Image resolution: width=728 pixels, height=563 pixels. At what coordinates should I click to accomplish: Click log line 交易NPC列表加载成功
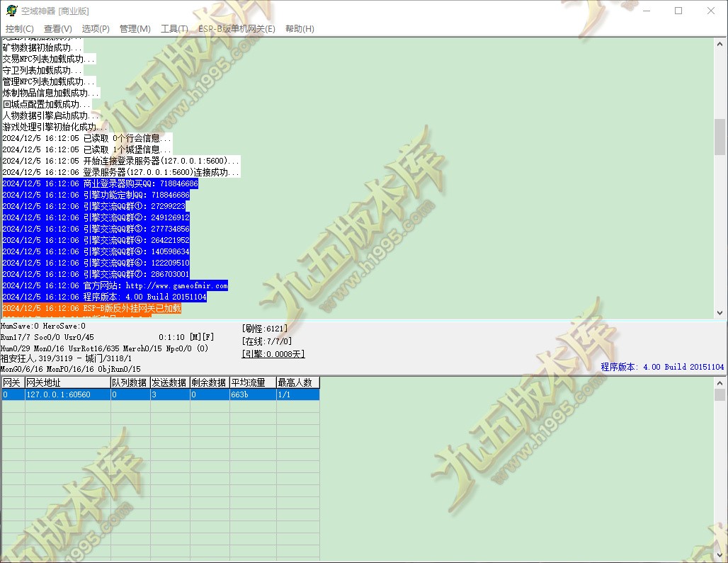pos(49,59)
